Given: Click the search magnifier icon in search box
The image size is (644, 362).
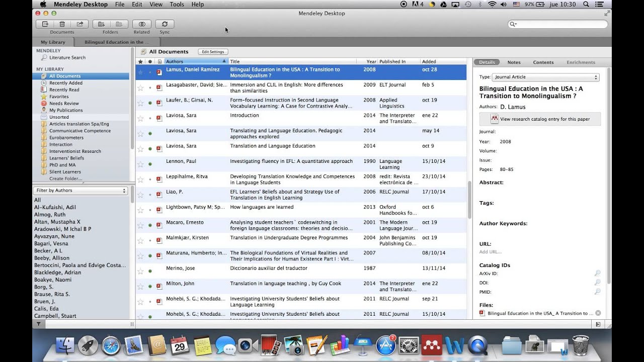Looking at the screenshot, I should pyautogui.click(x=512, y=24).
